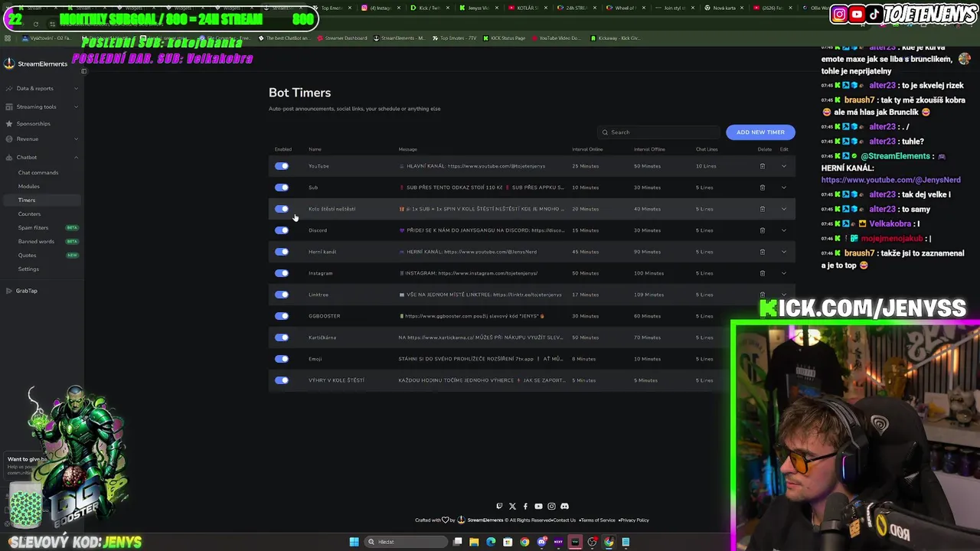This screenshot has height=551, width=980.
Task: Open the Twitch footer social icon
Action: click(x=499, y=506)
